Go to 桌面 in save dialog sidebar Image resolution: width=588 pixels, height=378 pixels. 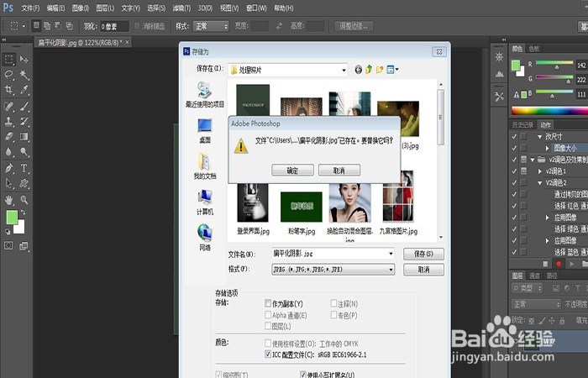tap(205, 130)
